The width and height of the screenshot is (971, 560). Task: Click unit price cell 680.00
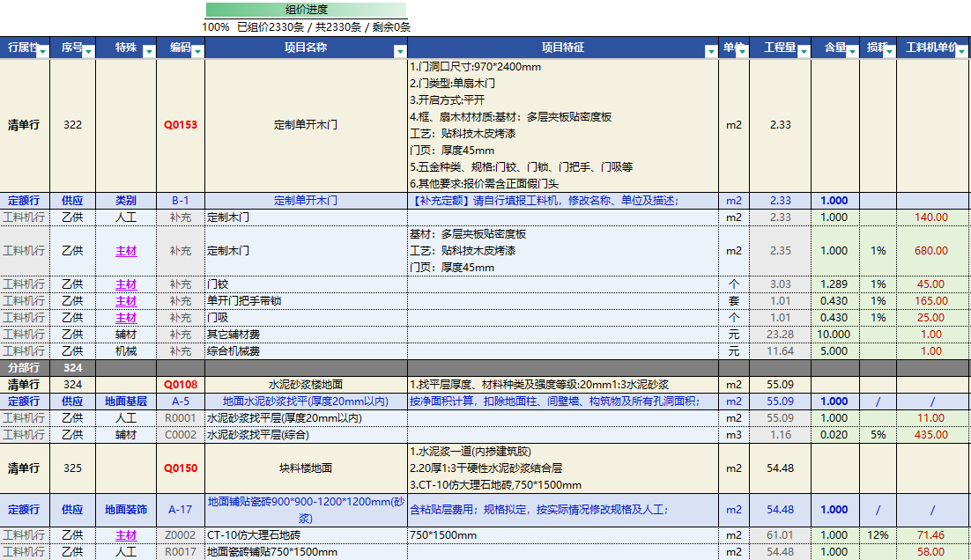[931, 251]
